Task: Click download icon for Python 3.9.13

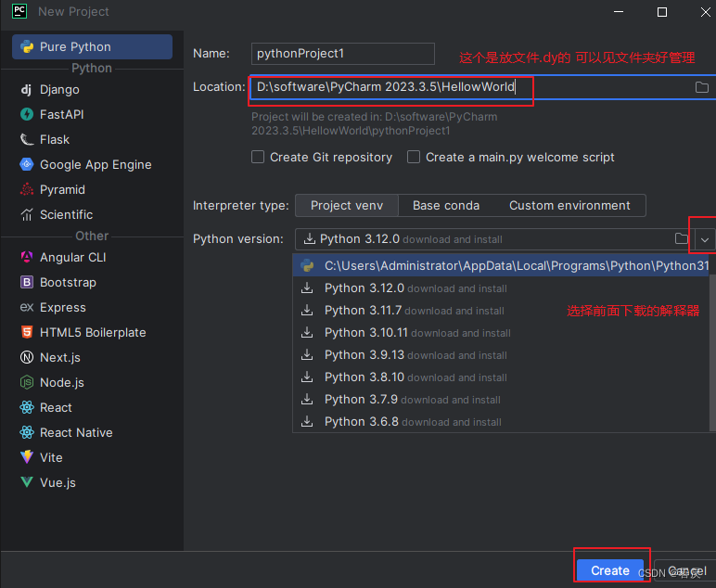Action: coord(307,354)
